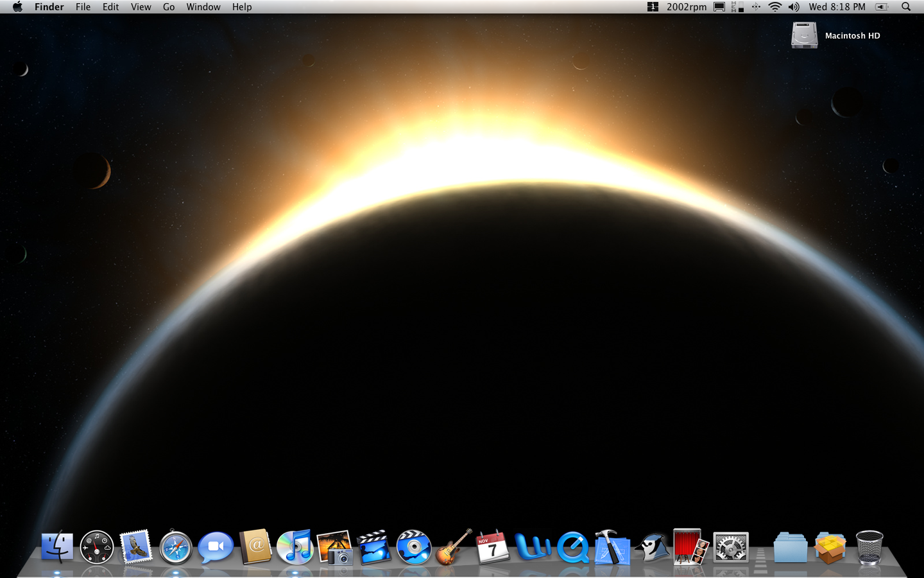
Task: Open the blue folder stack in Dock
Action: [791, 548]
